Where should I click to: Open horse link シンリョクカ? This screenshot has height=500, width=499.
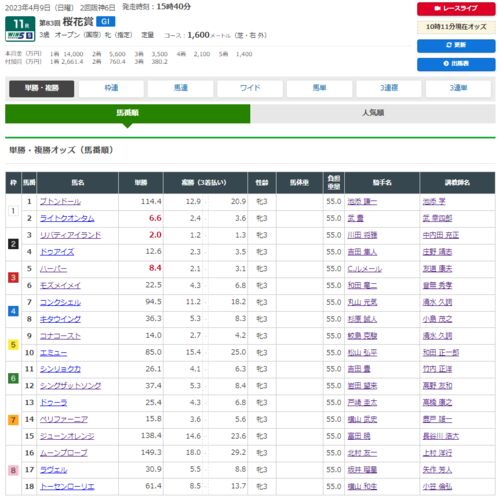point(60,369)
